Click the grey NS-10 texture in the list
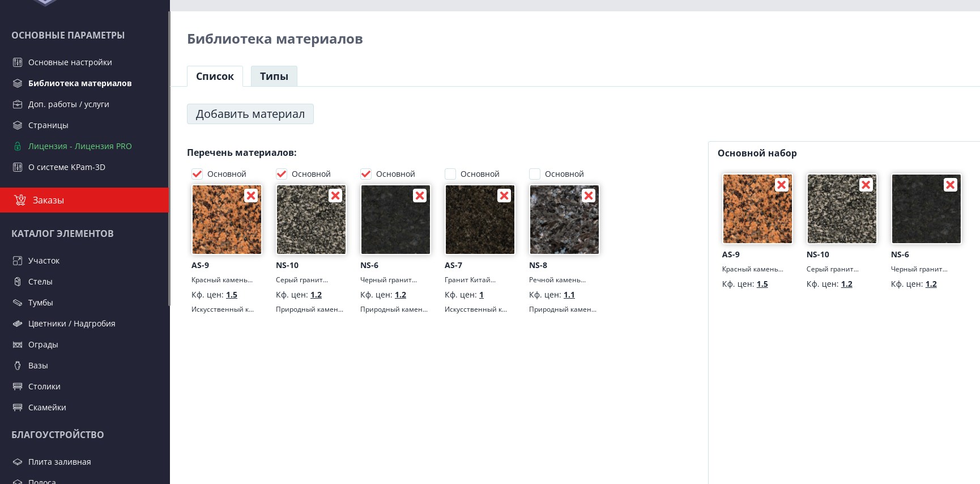 click(x=311, y=219)
